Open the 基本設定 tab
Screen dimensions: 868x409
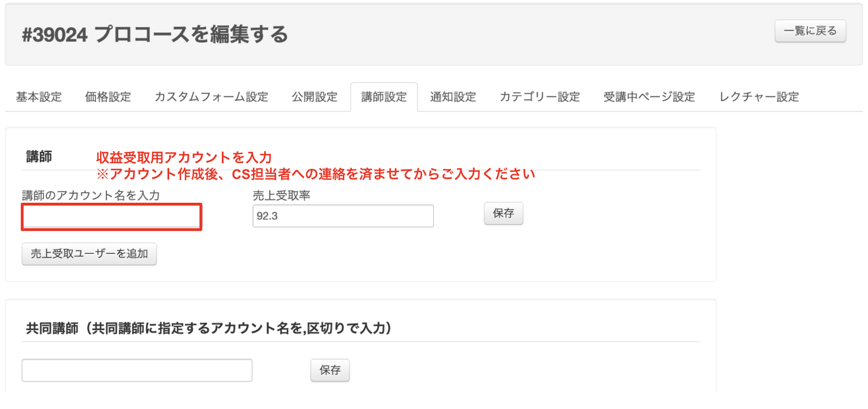(x=38, y=97)
